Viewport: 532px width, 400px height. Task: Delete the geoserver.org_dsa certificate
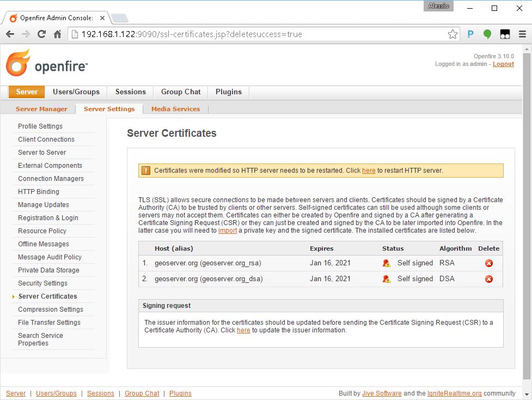tap(488, 279)
